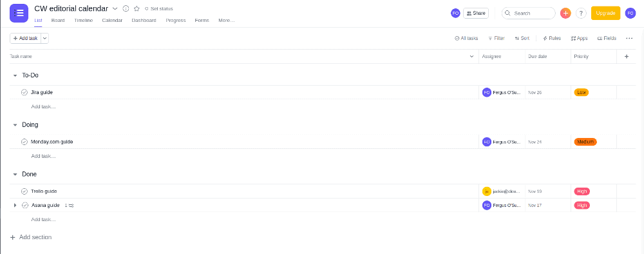
Task: Click the Trello guide yellow assignee avatar
Action: [x=487, y=191]
